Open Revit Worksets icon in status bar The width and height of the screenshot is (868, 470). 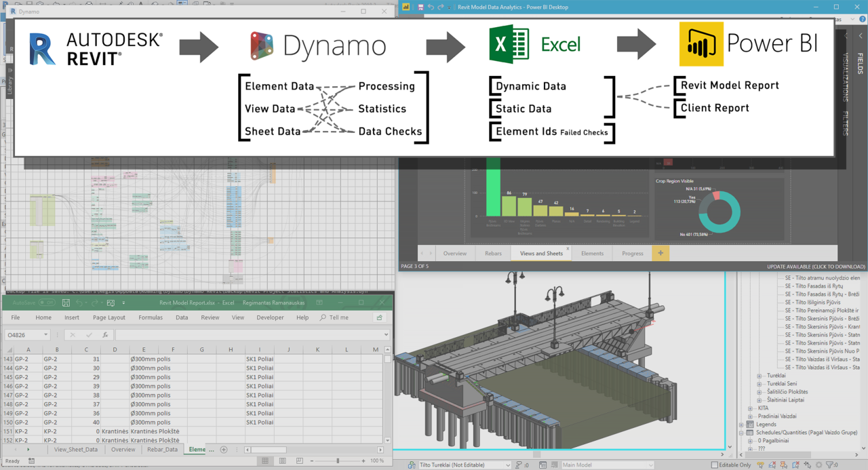pos(411,465)
